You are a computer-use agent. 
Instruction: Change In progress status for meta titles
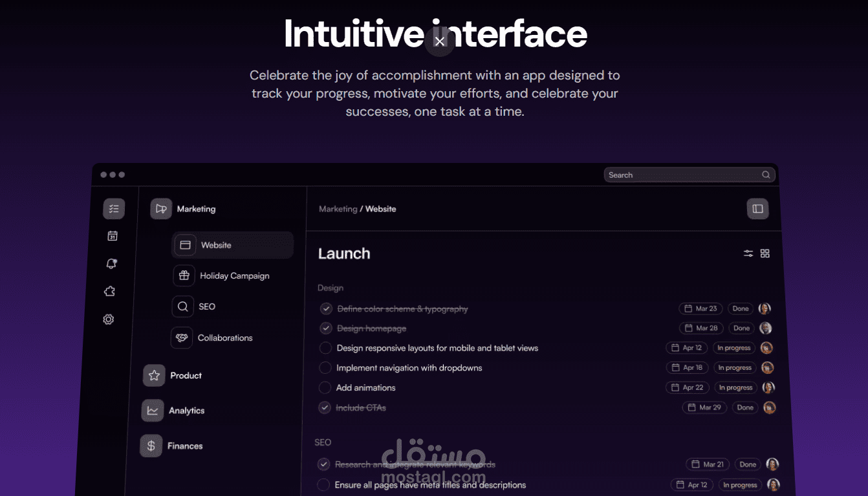(x=741, y=485)
